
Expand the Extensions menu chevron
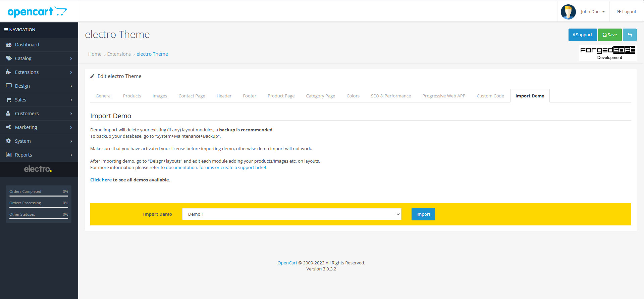click(x=71, y=73)
